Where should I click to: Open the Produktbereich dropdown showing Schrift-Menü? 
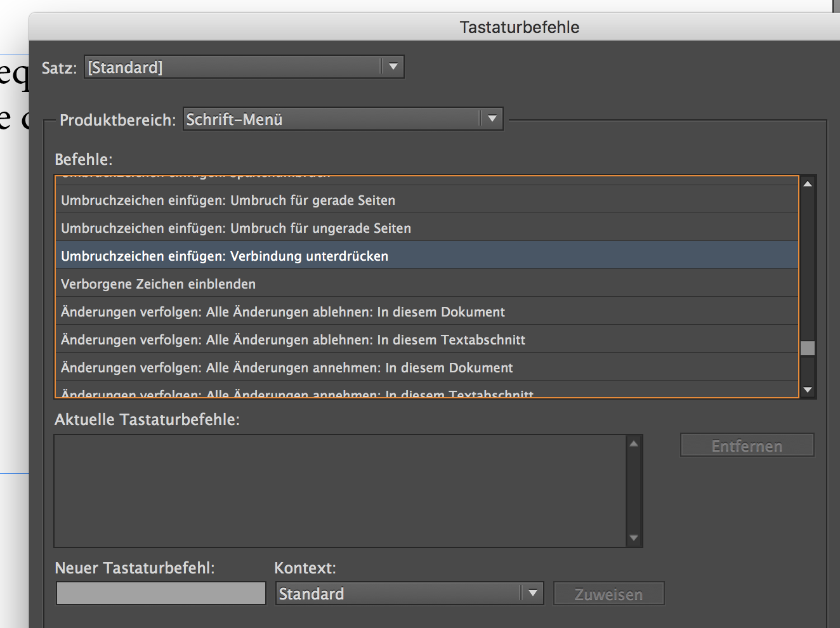tap(343, 119)
